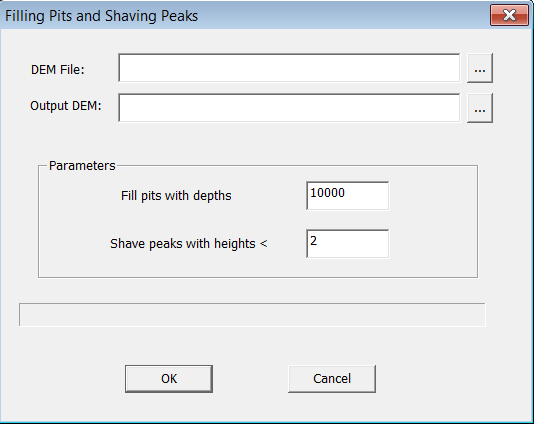Close the Filling Pits and Shaving Peaks dialog

click(x=509, y=15)
